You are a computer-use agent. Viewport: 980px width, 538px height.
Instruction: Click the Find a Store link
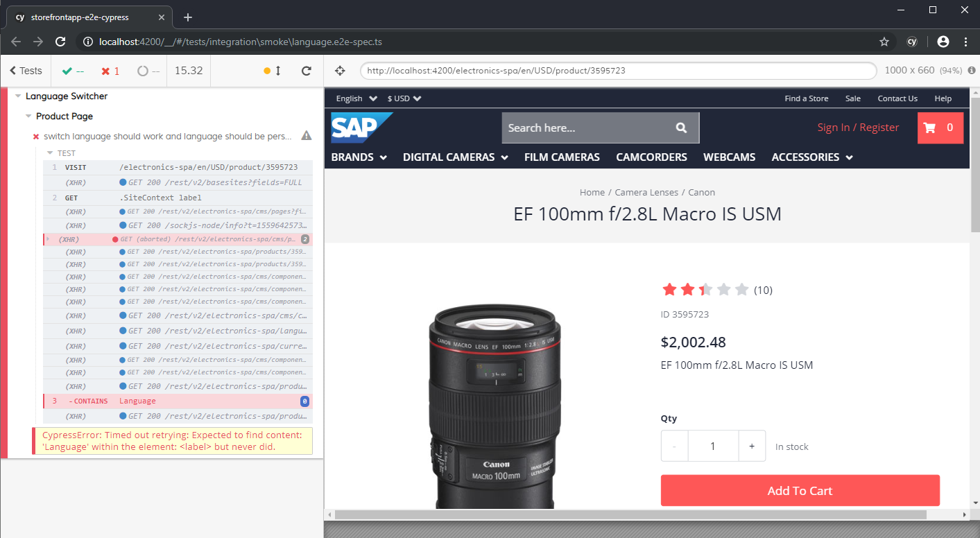(806, 98)
